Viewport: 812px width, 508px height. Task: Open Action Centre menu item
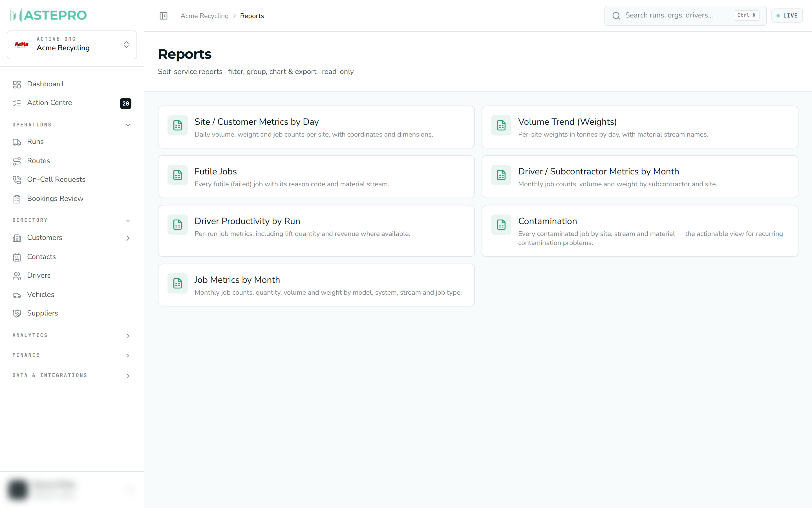click(72, 103)
